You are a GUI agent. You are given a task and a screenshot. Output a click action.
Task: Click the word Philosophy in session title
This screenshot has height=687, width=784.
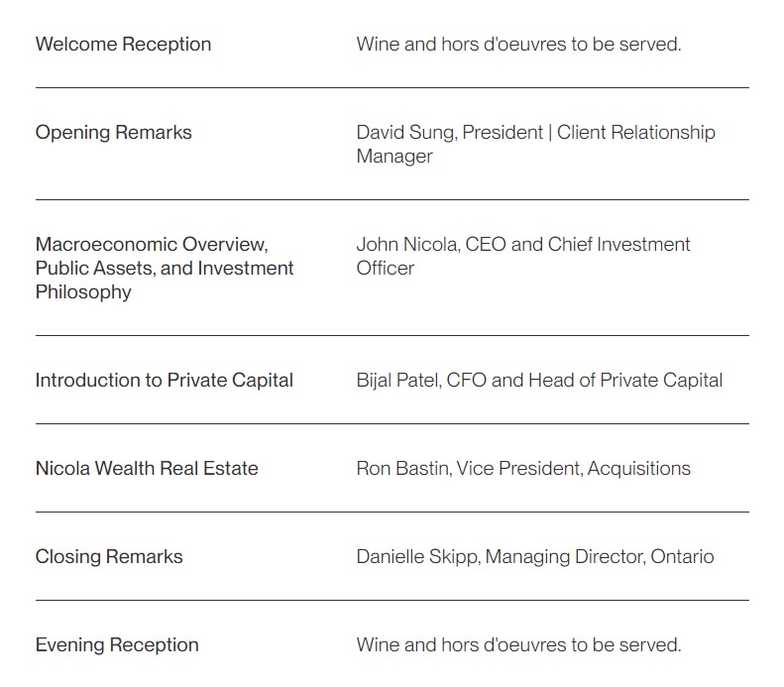coord(83,292)
